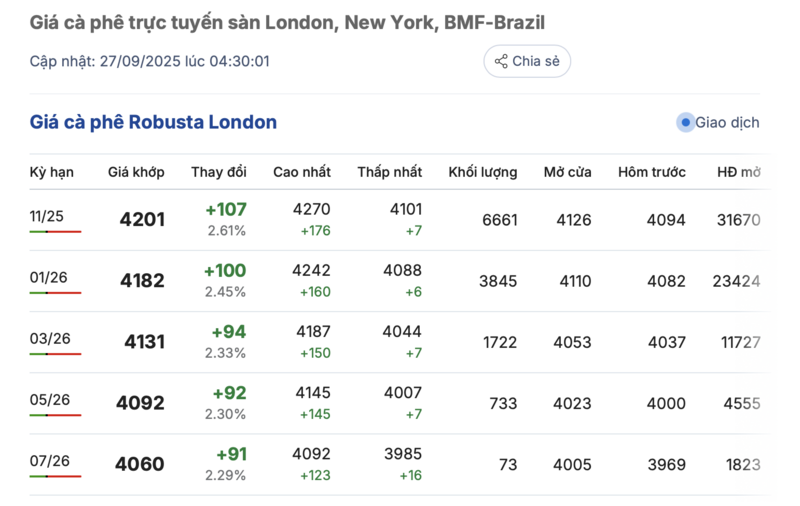The image size is (800, 506).
Task: Click the Thấp nhất column header
Action: coord(390,172)
